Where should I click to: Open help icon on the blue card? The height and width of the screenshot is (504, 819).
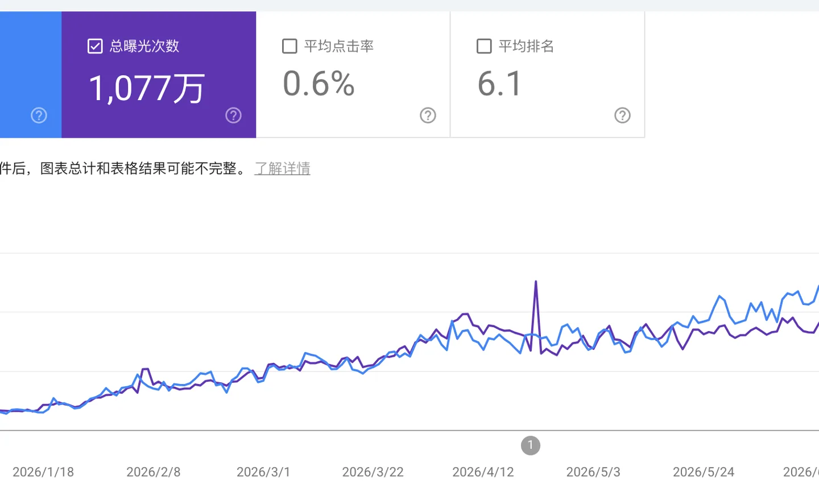click(39, 115)
